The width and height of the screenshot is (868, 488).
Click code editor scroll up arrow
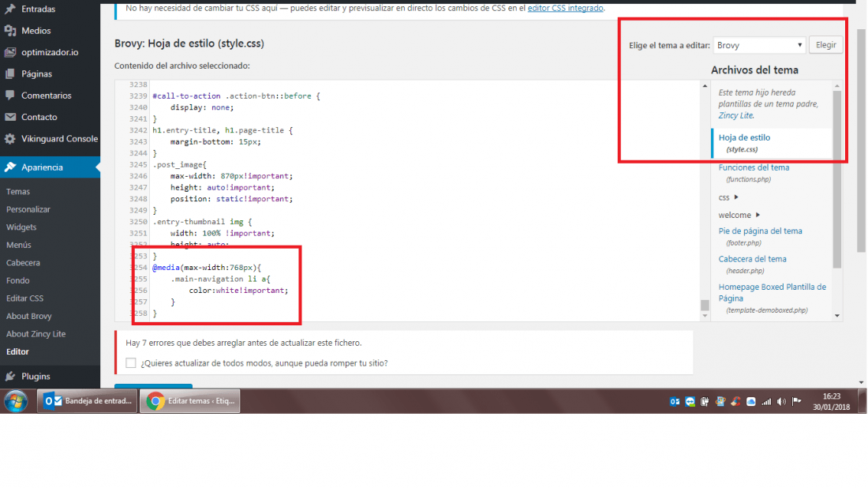click(x=705, y=86)
